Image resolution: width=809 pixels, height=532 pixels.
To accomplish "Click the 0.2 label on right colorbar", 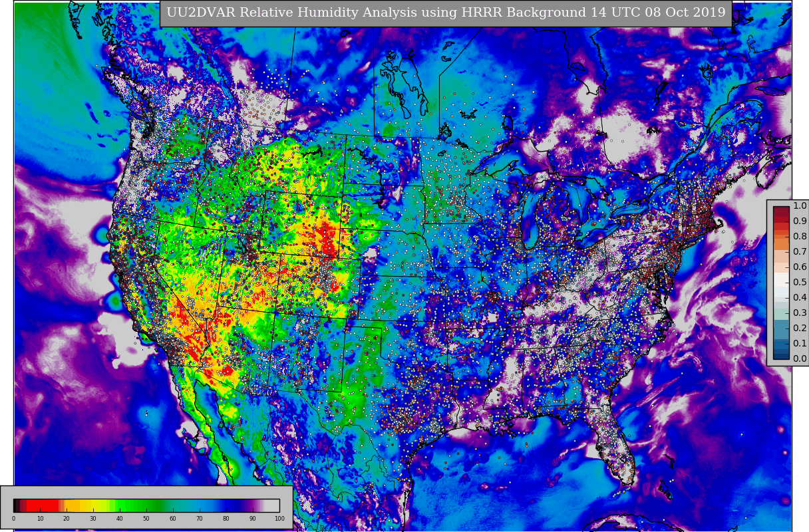I will pyautogui.click(x=800, y=328).
